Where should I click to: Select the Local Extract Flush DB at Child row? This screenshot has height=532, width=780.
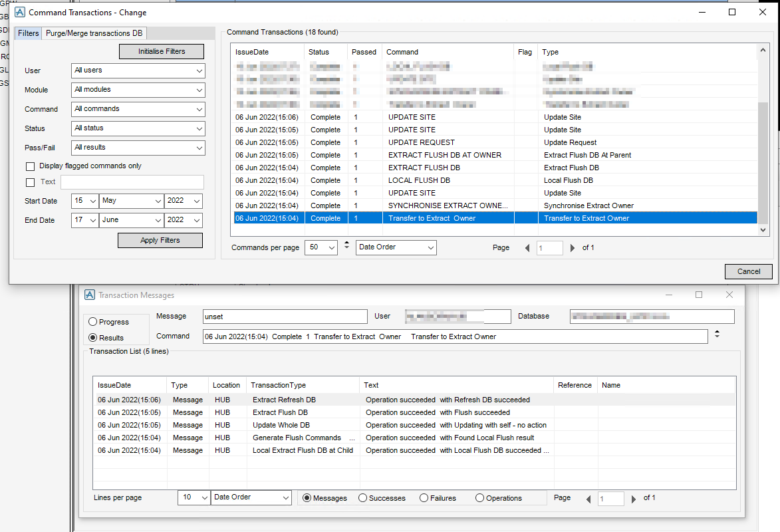click(414, 450)
